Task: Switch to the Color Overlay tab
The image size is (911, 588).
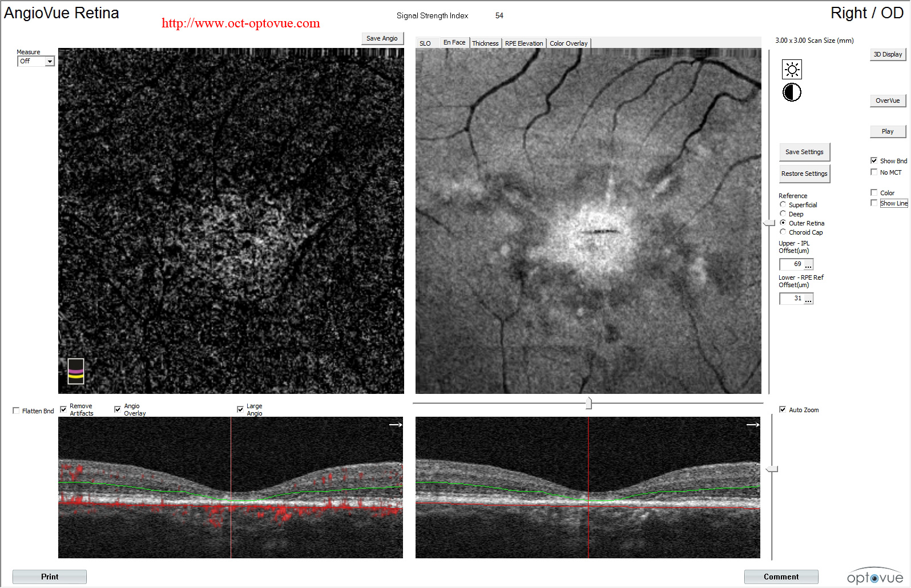Action: tap(569, 43)
